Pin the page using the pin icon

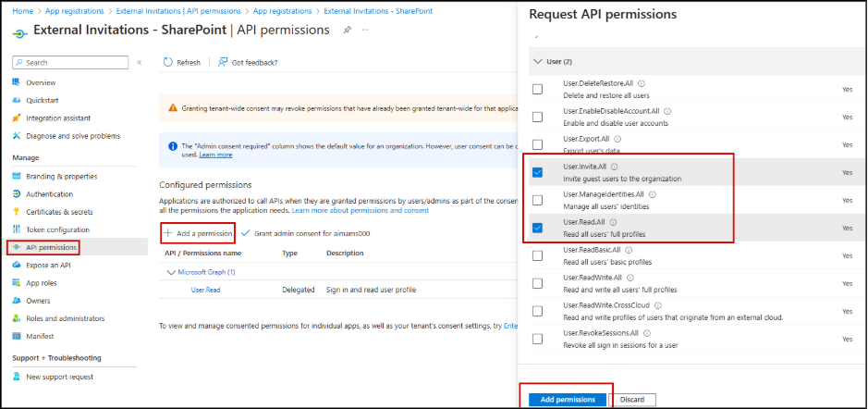coord(347,31)
